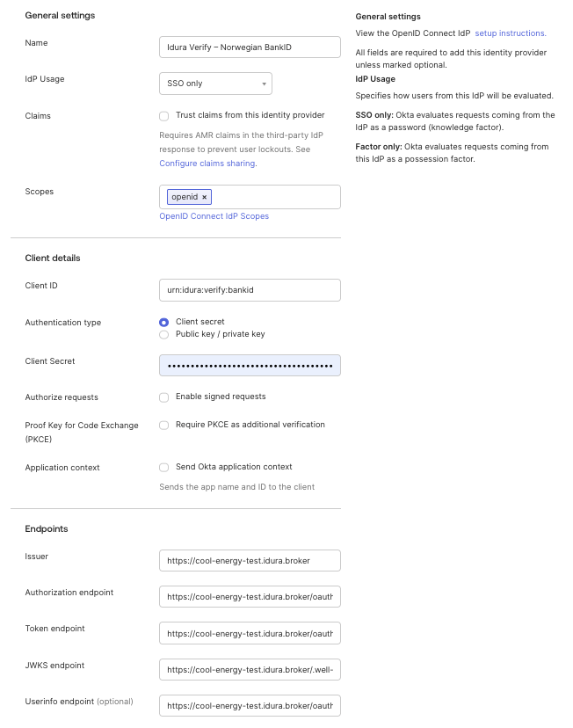Click the masked Client Secret field

[x=249, y=365]
